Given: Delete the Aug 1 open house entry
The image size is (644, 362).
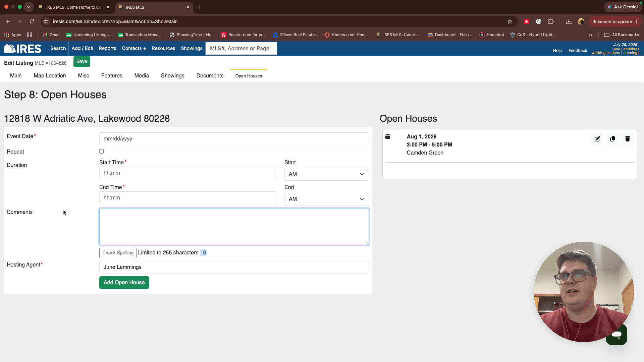Looking at the screenshot, I should [628, 139].
